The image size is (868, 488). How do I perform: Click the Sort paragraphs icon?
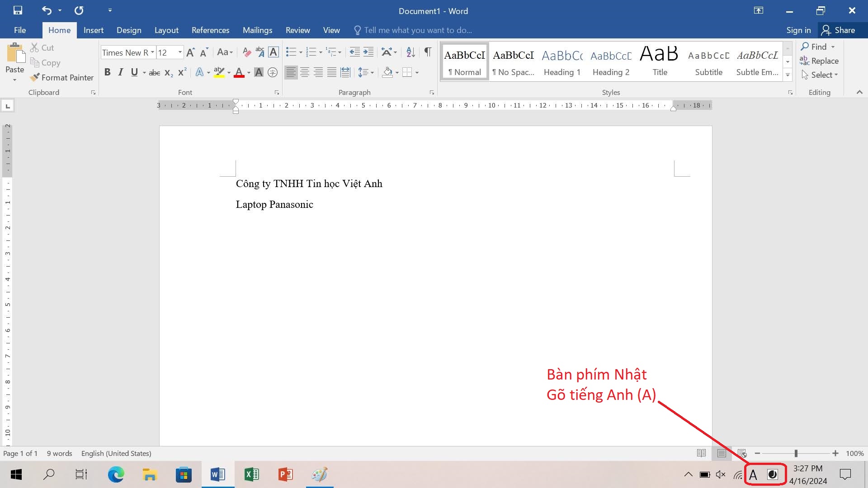pyautogui.click(x=410, y=52)
